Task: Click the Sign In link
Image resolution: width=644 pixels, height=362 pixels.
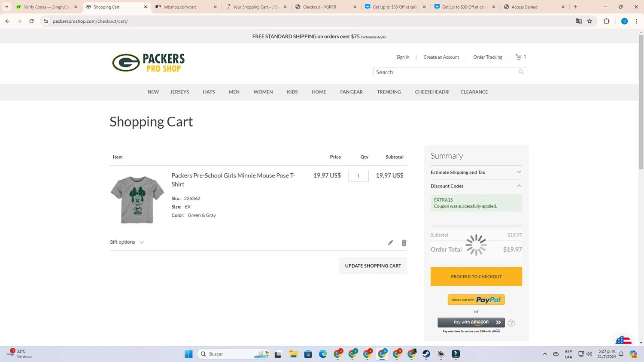Action: pos(403,57)
